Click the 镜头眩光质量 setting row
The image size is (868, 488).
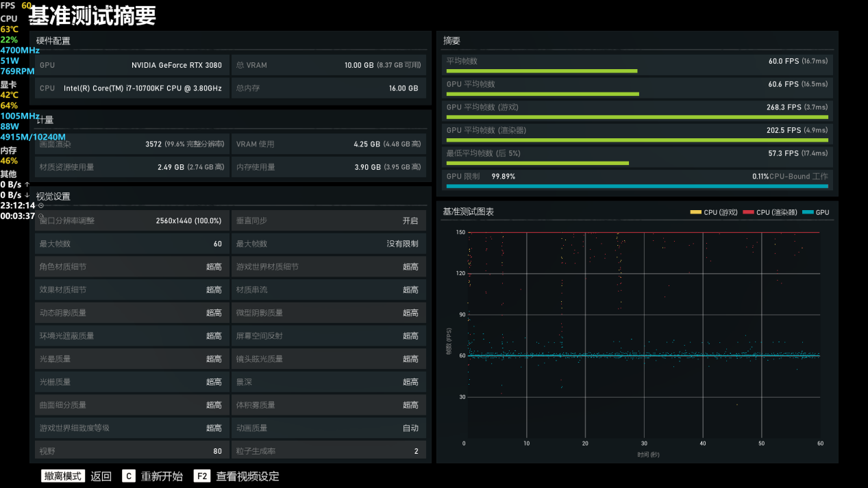pyautogui.click(x=329, y=359)
